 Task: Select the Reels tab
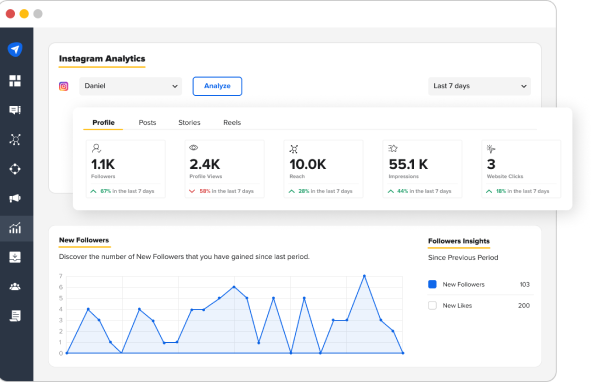[232, 123]
